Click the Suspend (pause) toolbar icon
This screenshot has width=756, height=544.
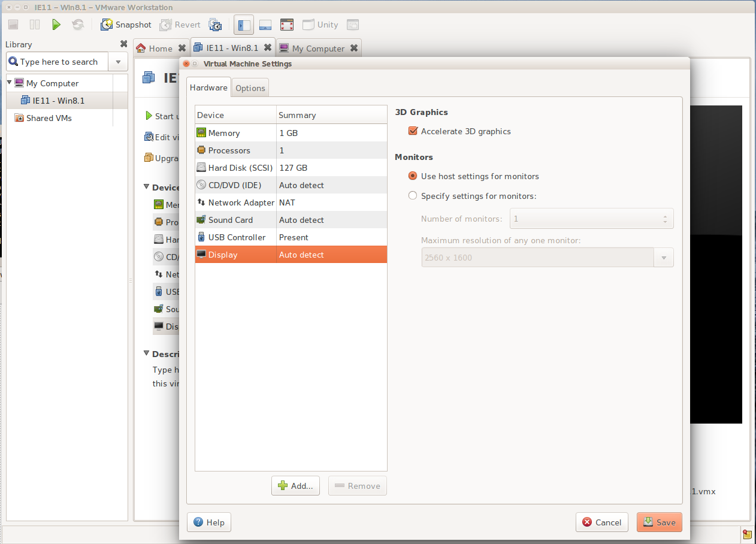(35, 25)
